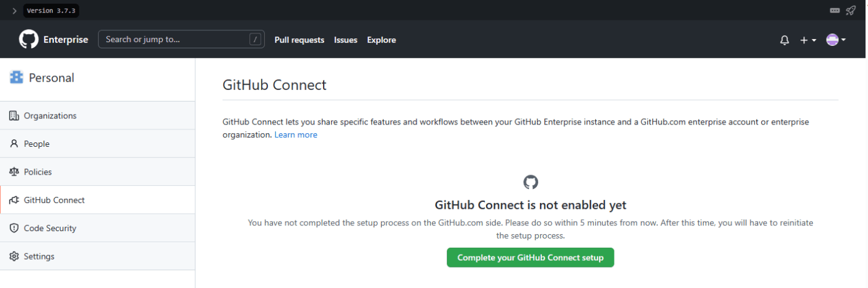This screenshot has width=868, height=288.
Task: Click the Personal enterprise icon
Action: 16,77
